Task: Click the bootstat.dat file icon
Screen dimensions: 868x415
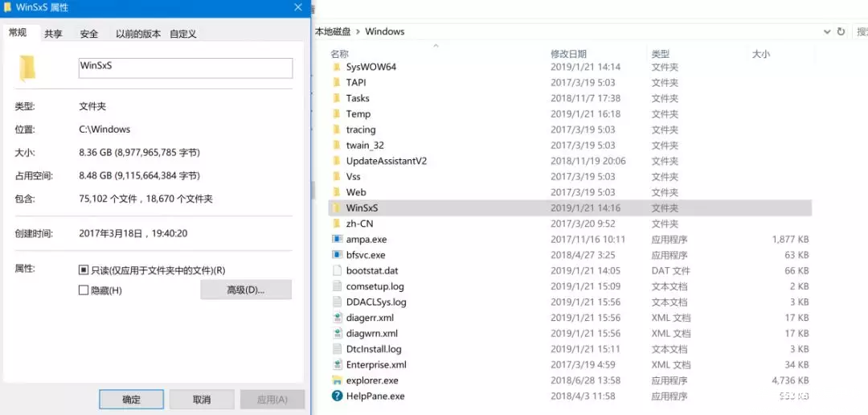Action: (338, 271)
